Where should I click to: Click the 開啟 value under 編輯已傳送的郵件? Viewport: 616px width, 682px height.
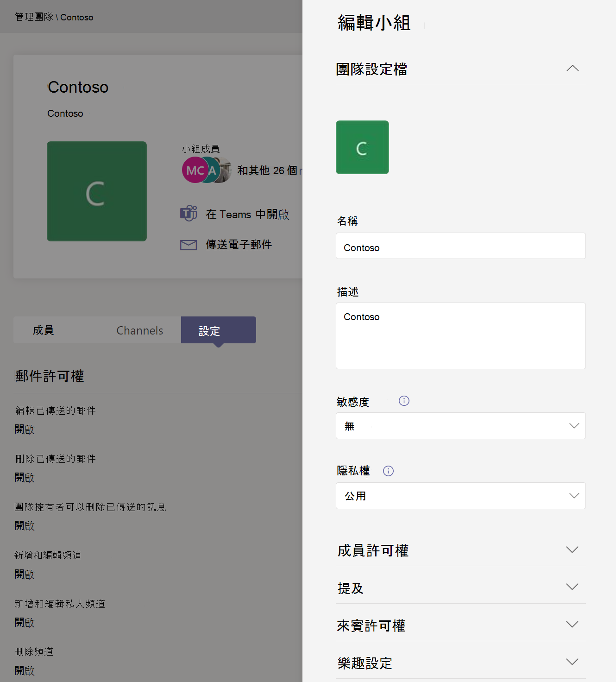(25, 429)
